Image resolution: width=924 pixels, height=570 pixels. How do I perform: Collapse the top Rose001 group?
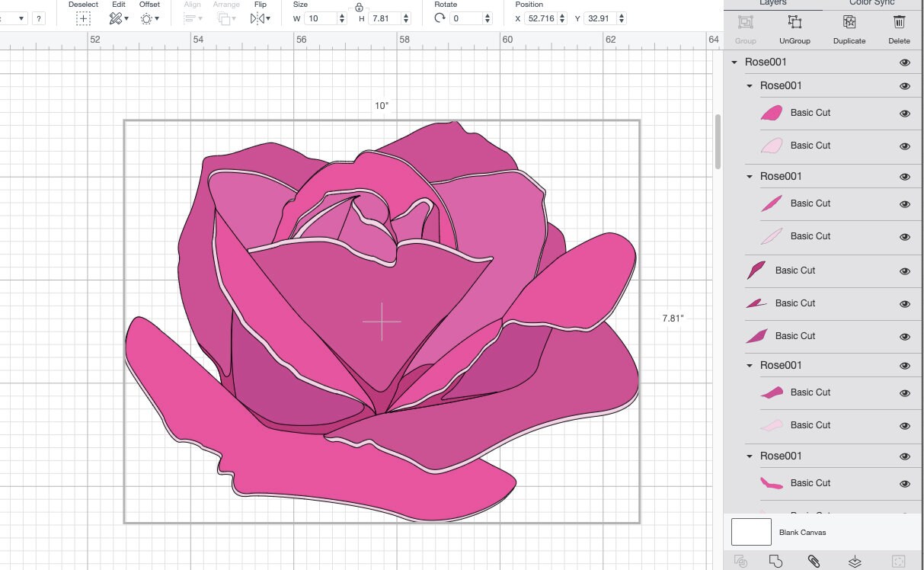click(735, 62)
